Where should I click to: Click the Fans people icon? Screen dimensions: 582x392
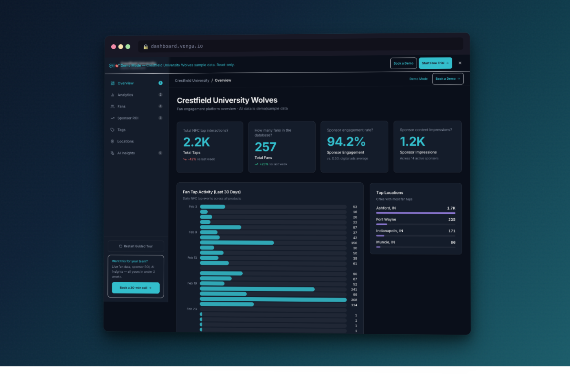point(113,106)
